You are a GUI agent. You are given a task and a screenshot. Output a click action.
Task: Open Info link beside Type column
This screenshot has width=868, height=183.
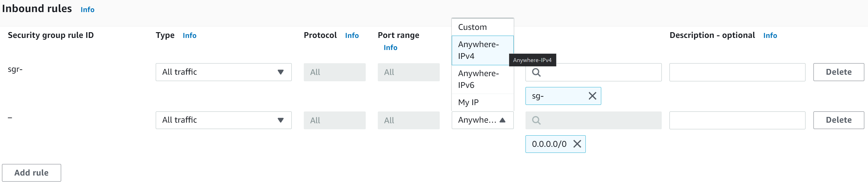[x=189, y=35]
